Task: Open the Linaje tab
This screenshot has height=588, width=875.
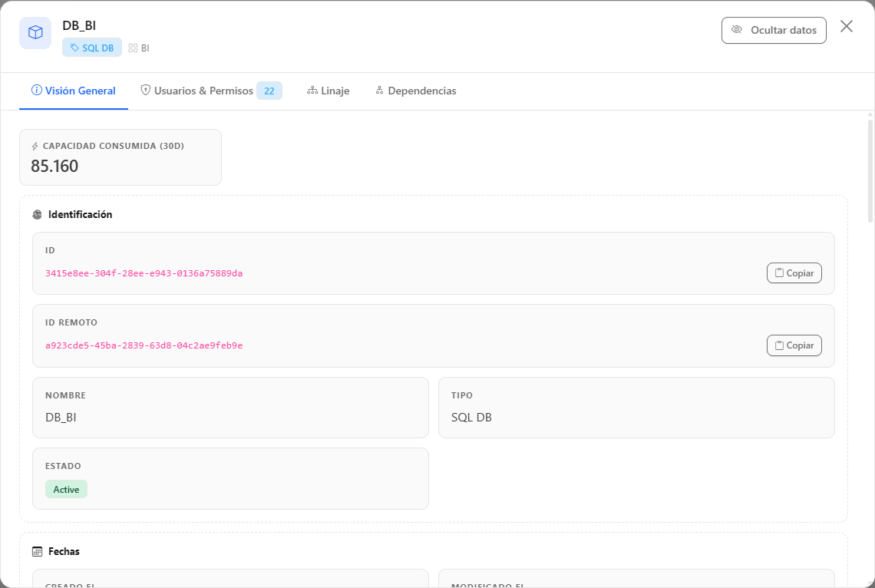Action: pyautogui.click(x=329, y=91)
